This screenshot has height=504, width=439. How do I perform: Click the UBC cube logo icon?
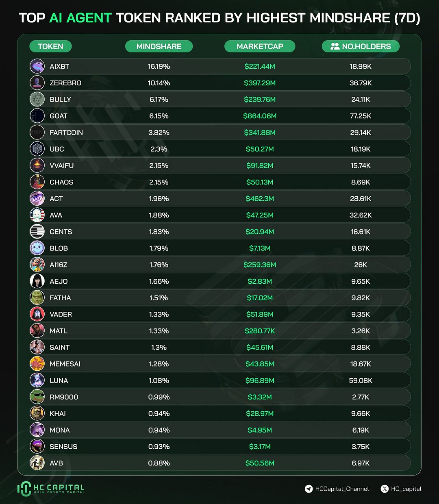tap(37, 149)
